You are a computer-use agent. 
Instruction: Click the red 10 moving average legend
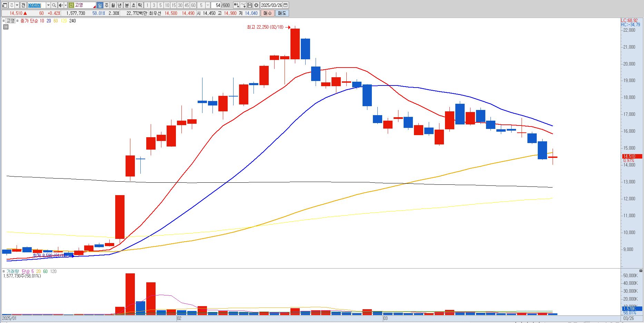pos(42,21)
